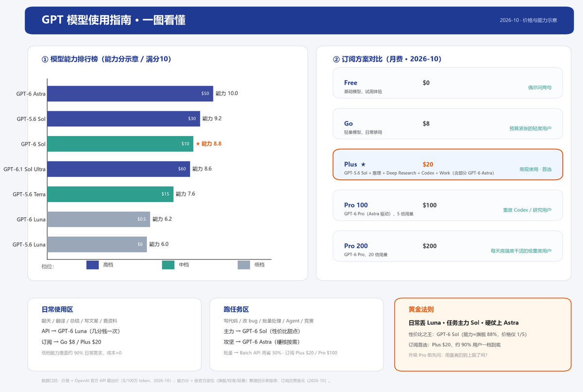Click the 每天高强度干活的极重度用户 tag

521,251
